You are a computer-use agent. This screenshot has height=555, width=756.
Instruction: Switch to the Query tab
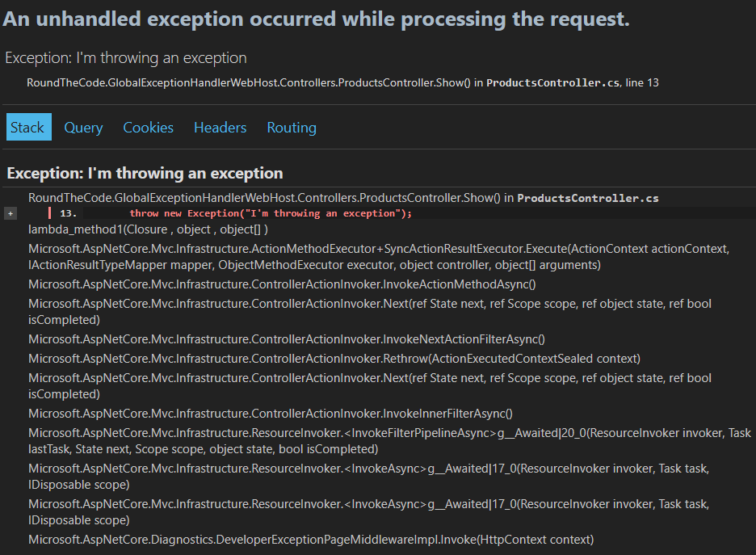83,127
